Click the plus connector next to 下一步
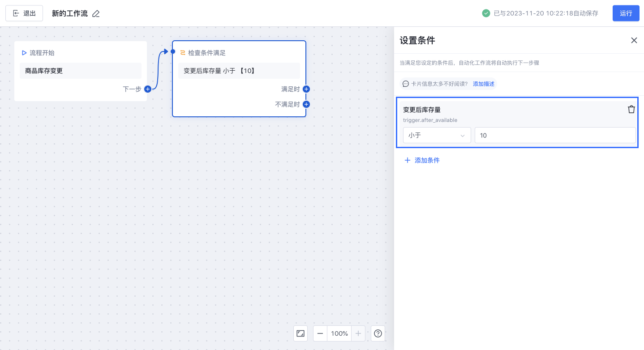 (148, 89)
